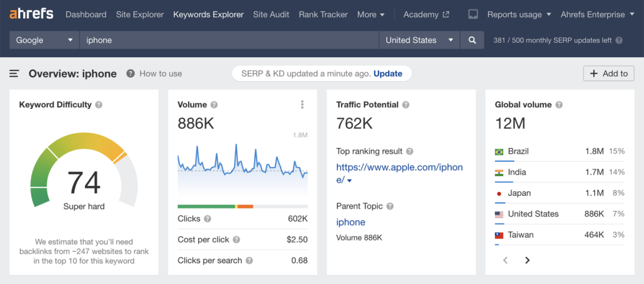
Task: Go to previous page of Global volume countries
Action: pos(506,260)
